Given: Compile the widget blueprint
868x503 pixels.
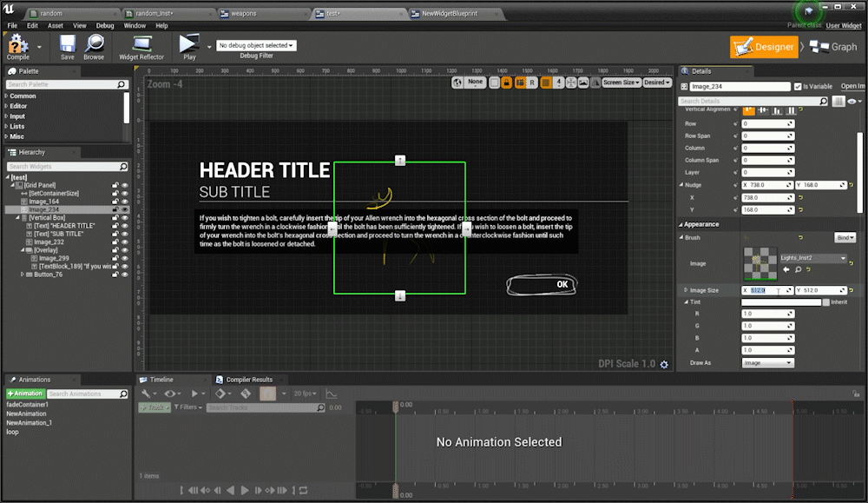Looking at the screenshot, I should pos(17,47).
